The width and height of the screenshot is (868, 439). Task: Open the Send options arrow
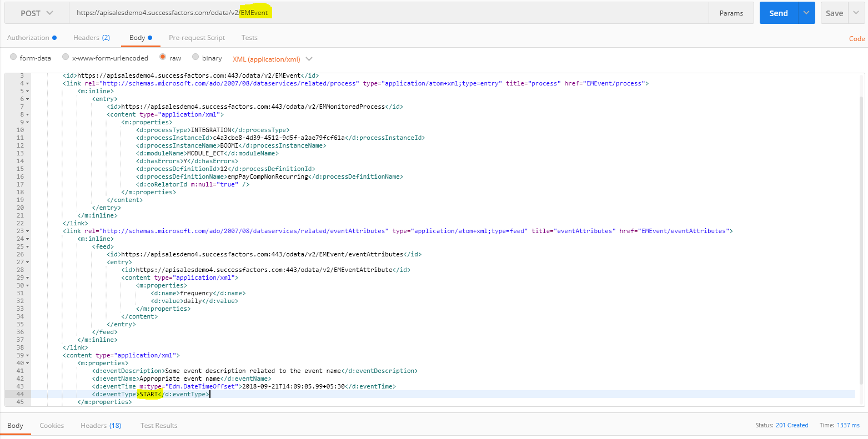pos(806,13)
